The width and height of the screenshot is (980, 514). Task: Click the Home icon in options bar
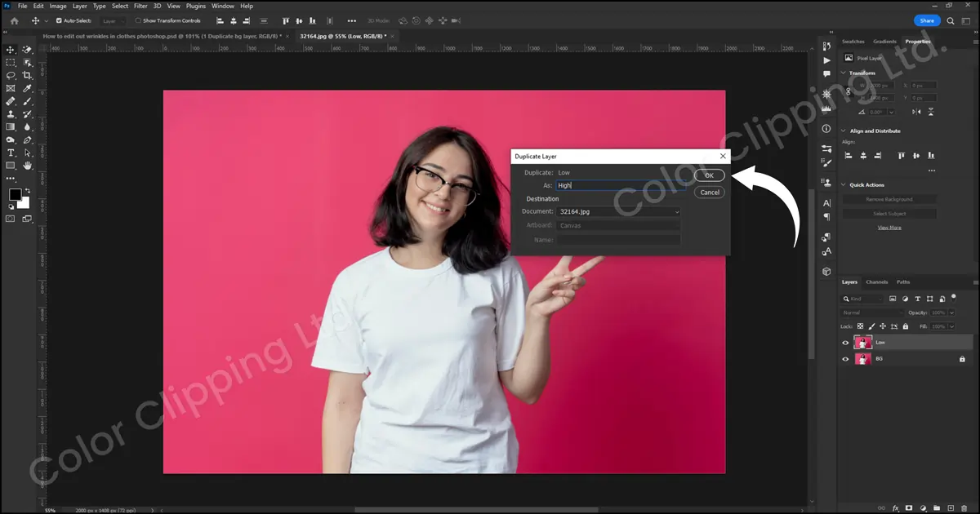point(14,20)
